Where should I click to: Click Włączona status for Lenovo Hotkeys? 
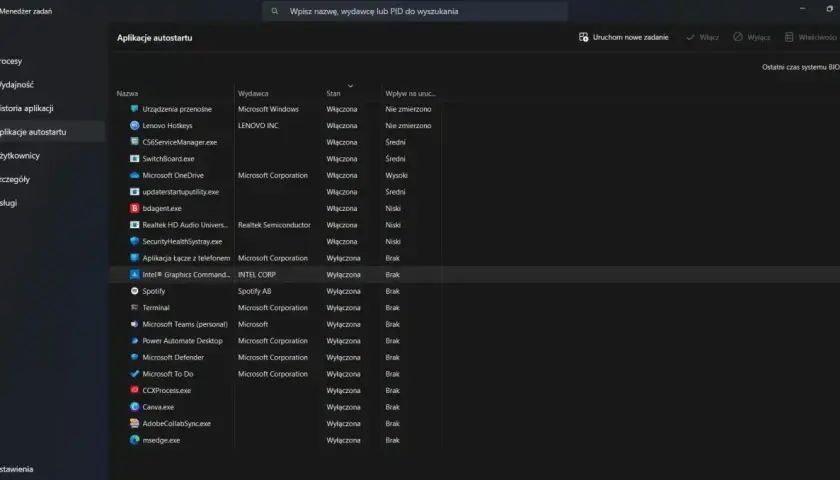click(342, 125)
